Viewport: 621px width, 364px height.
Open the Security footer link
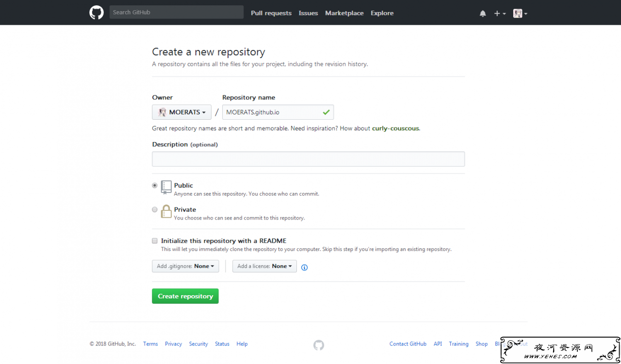tap(198, 344)
